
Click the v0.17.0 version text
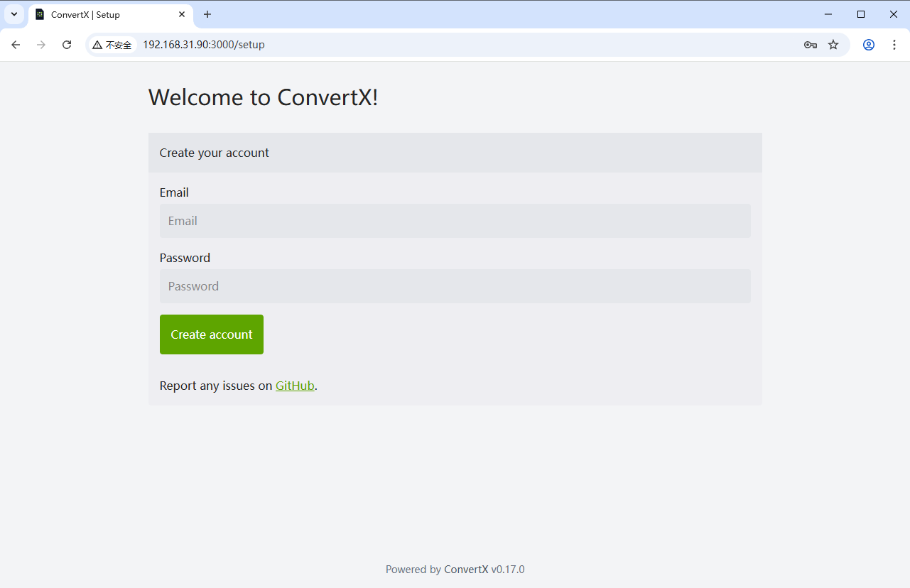[508, 570]
